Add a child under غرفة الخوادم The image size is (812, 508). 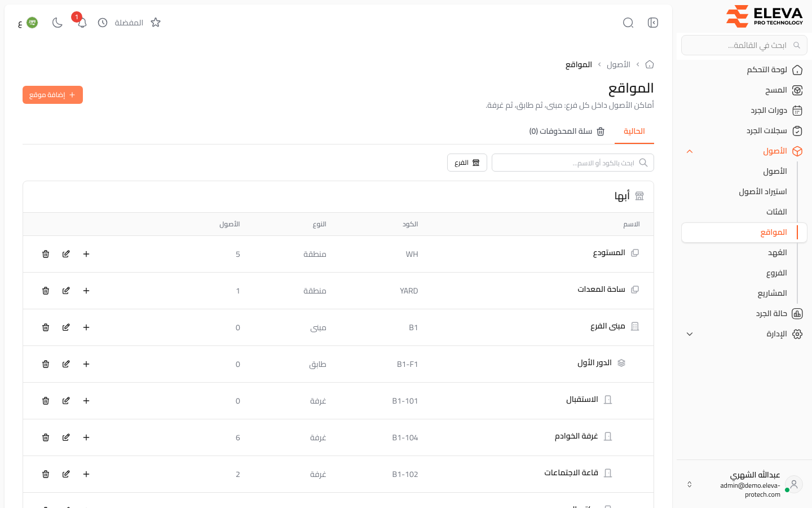(86, 437)
